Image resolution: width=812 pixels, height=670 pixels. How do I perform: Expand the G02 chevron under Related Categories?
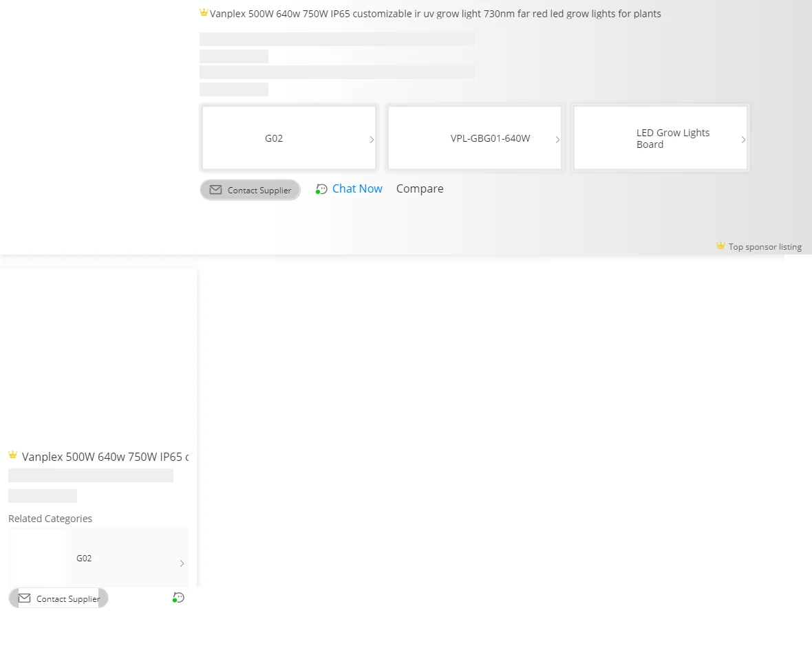(x=182, y=563)
